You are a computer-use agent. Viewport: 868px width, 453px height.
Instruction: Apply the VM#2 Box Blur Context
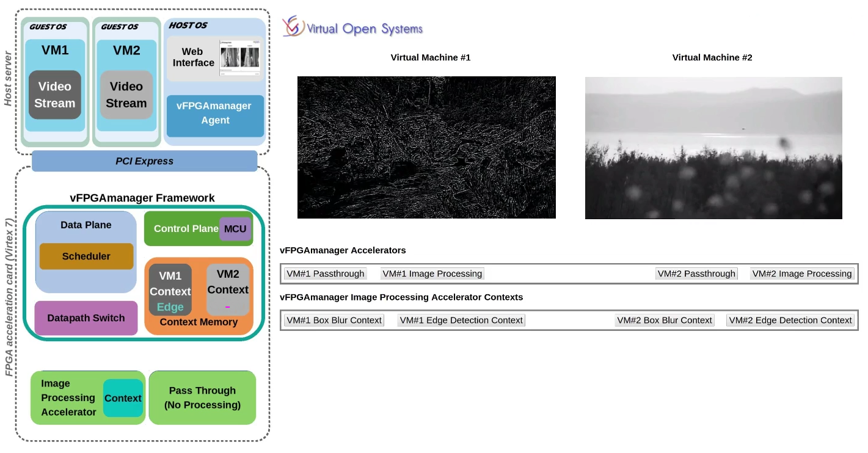click(x=664, y=320)
